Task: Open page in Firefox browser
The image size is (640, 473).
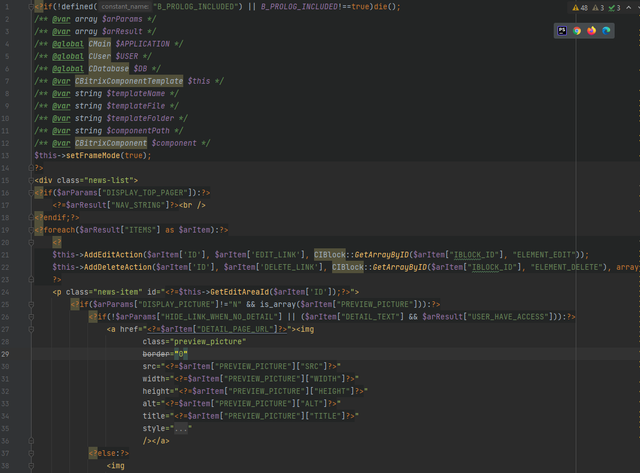Action: point(591,31)
